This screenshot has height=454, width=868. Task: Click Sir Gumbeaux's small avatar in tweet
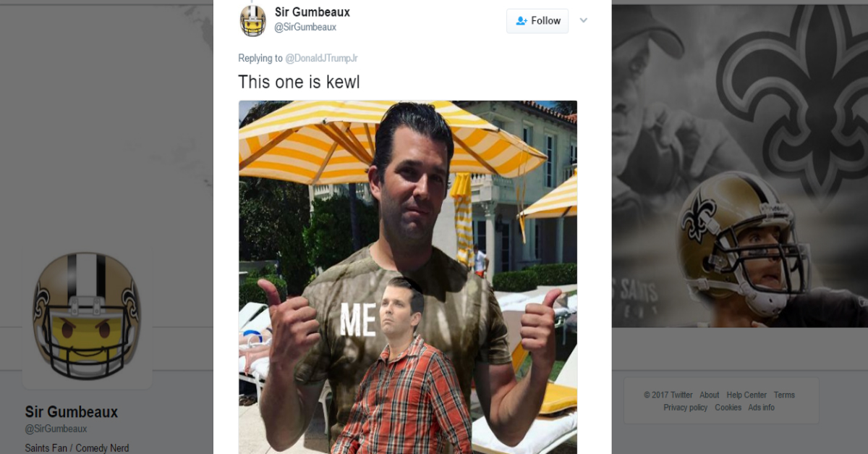pos(252,20)
